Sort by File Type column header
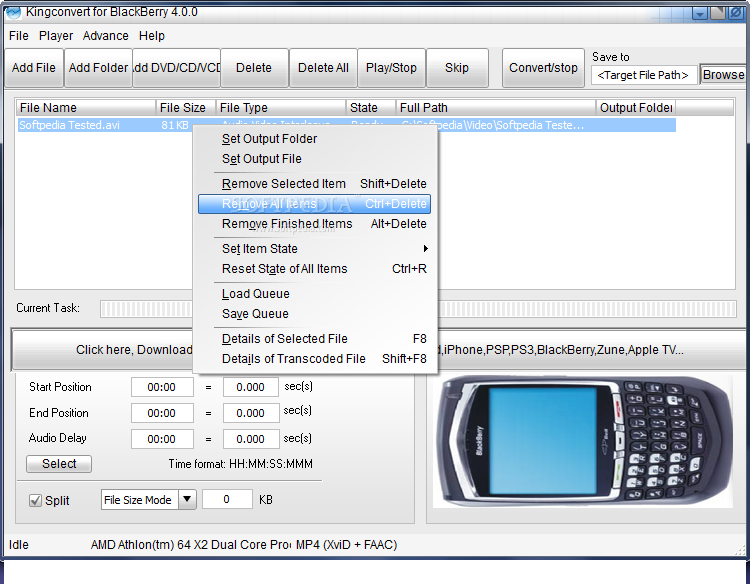750x584 pixels. pos(281,108)
